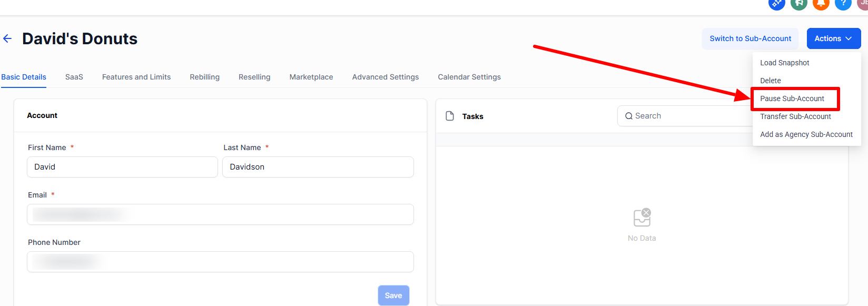
Task: Choose Transfer Sub-Account menu entry
Action: pos(795,116)
